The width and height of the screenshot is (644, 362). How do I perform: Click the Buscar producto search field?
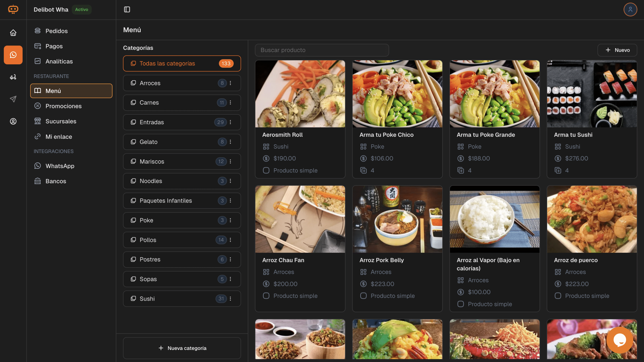pyautogui.click(x=322, y=50)
